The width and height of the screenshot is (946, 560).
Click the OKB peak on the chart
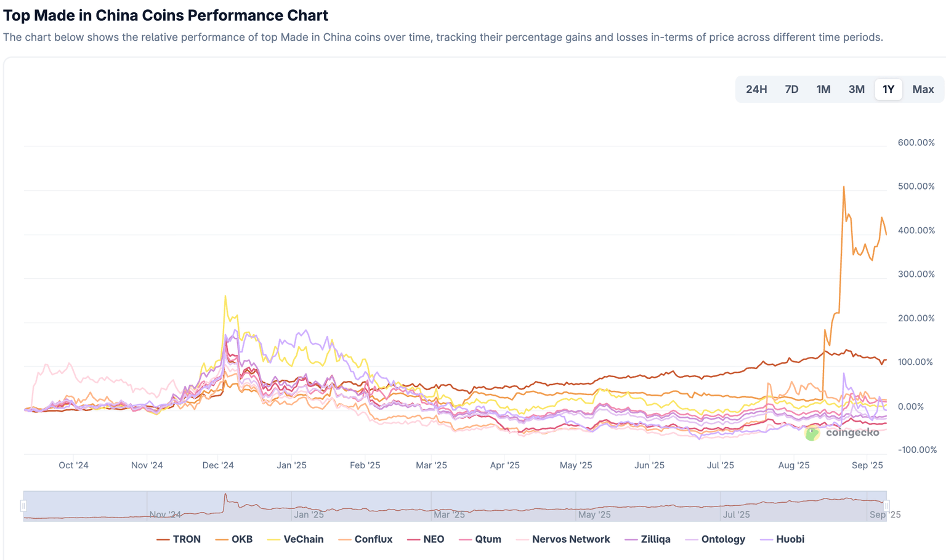(844, 187)
